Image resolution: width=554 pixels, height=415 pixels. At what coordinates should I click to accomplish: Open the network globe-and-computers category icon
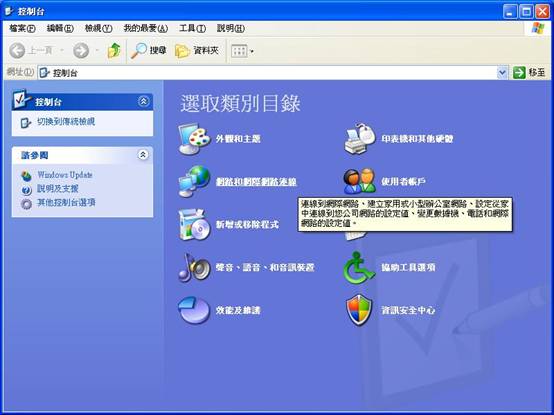(x=194, y=182)
